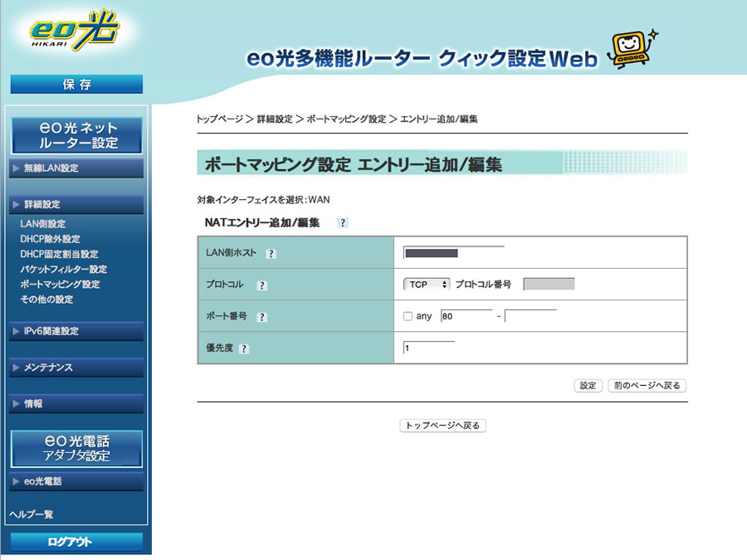This screenshot has height=560, width=747.
Task: Expand the IPv6関連設定 section
Action: tap(76, 332)
